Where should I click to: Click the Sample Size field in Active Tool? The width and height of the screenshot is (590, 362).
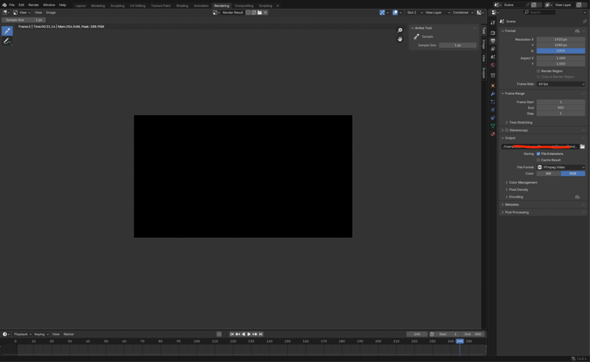point(458,45)
